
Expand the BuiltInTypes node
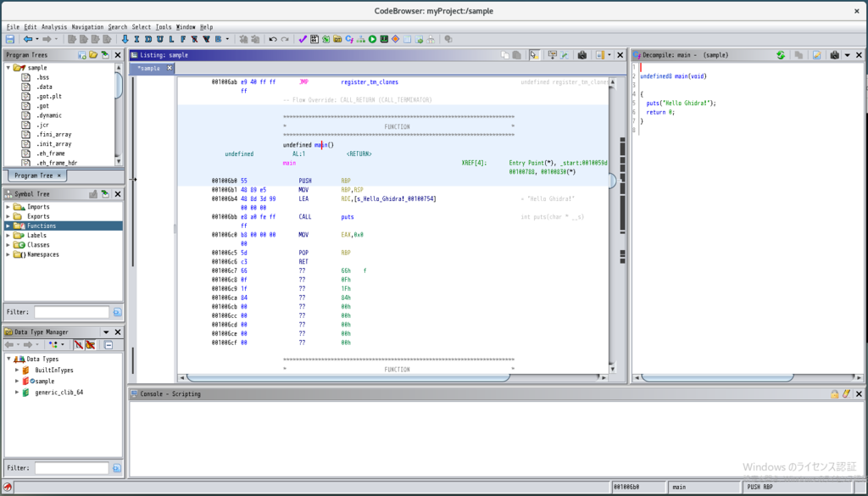[16, 371]
